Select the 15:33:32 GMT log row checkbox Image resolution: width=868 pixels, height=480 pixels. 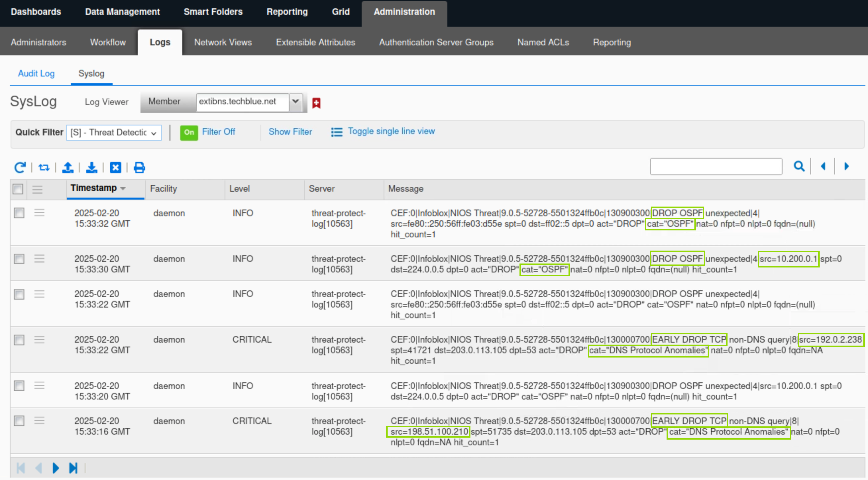click(x=19, y=213)
